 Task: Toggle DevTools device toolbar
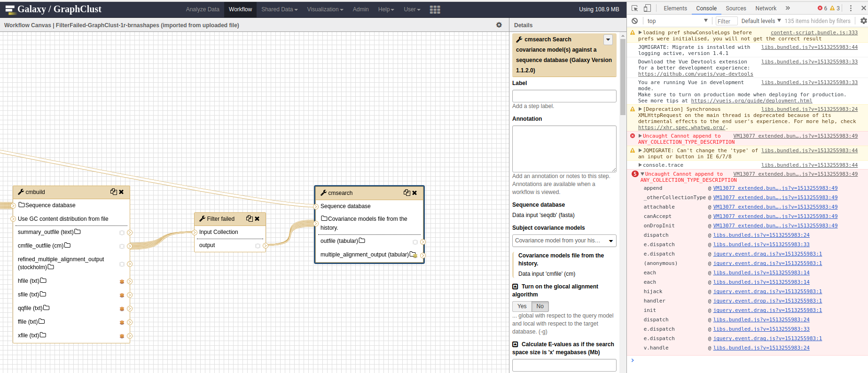click(647, 8)
